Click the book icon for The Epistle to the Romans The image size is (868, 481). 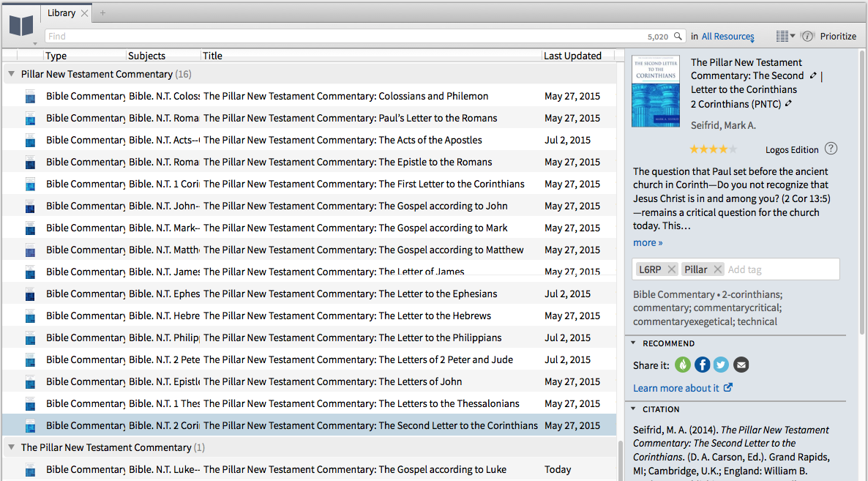coord(31,163)
